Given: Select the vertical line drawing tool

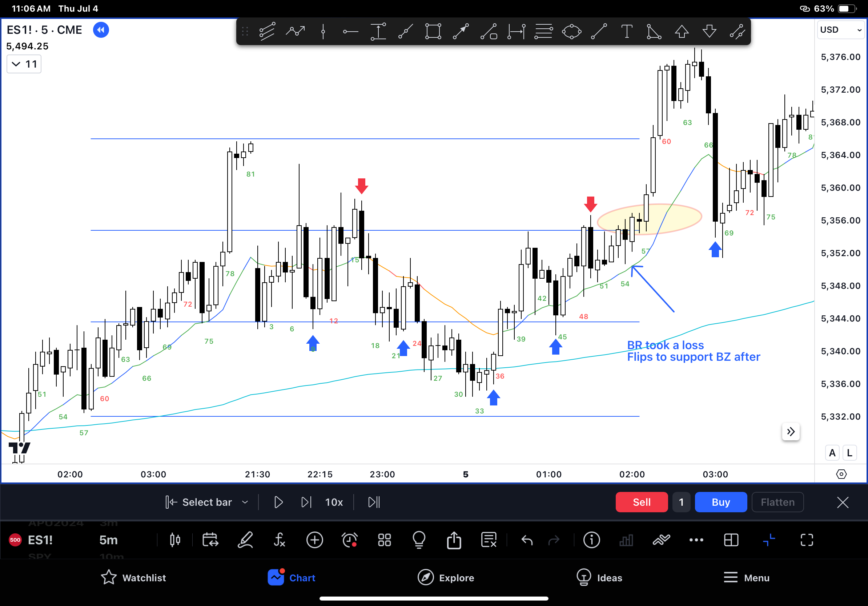Looking at the screenshot, I should point(323,31).
